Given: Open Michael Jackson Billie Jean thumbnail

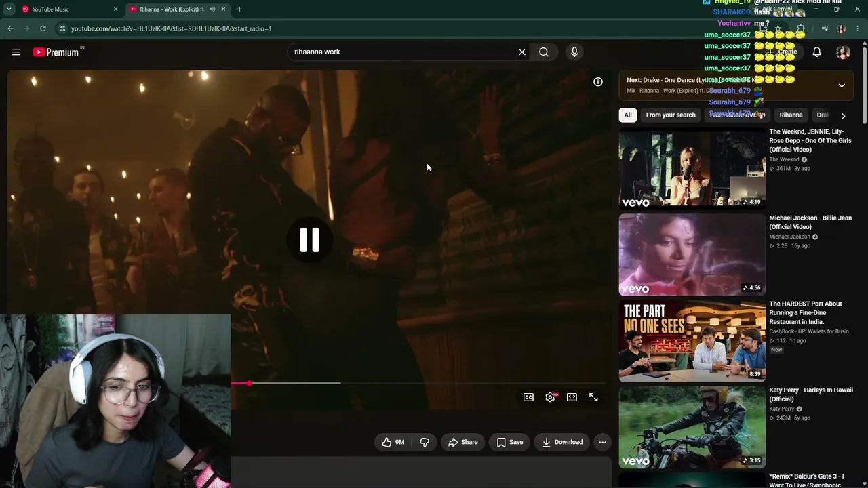Looking at the screenshot, I should coord(692,255).
